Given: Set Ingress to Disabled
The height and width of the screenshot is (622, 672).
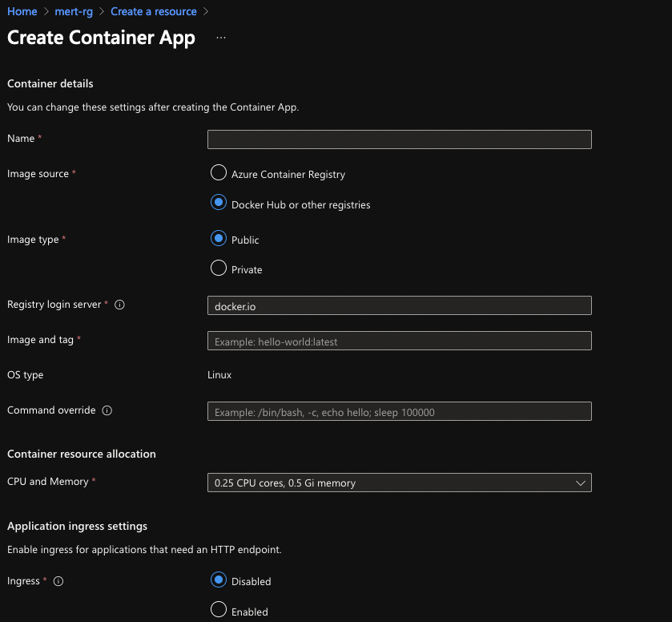Looking at the screenshot, I should (219, 580).
